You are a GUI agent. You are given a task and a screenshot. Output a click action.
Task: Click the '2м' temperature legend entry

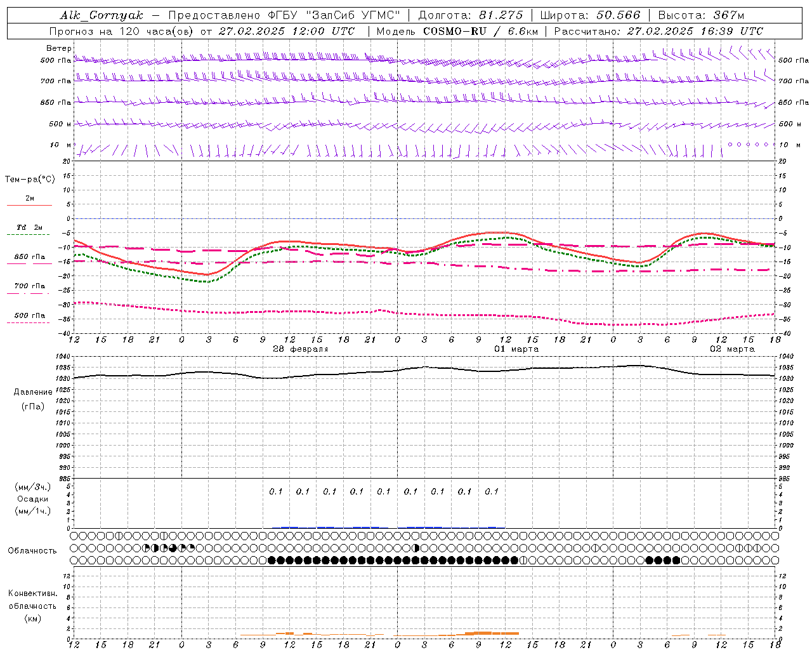click(x=30, y=198)
